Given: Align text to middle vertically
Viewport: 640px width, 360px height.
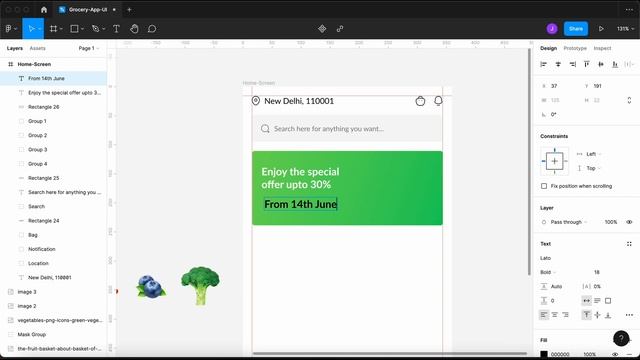Looking at the screenshot, I should tap(597, 315).
